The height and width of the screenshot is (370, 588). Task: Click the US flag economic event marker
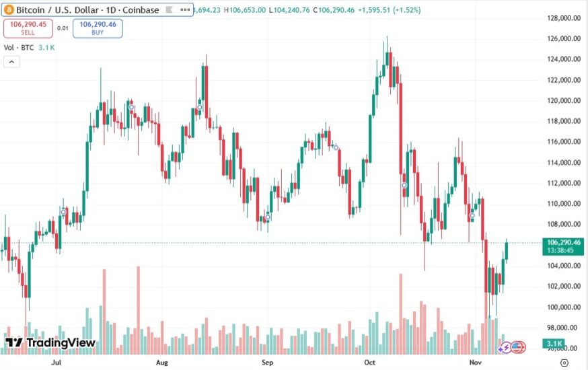517,347
